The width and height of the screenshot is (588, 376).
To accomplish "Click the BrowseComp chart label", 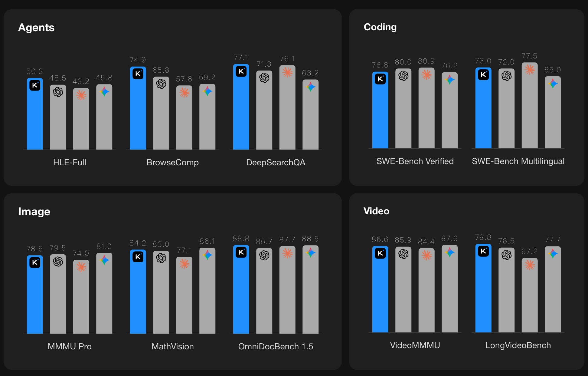I will coord(172,163).
